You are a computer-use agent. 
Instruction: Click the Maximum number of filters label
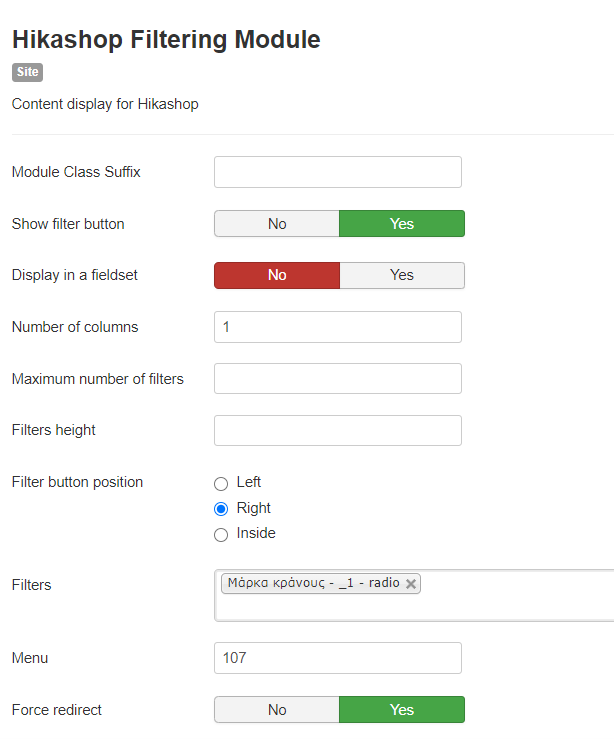(x=98, y=379)
